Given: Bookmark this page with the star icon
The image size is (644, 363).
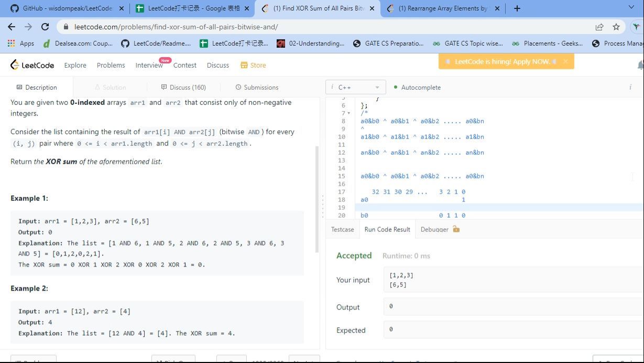Looking at the screenshot, I should tap(616, 27).
